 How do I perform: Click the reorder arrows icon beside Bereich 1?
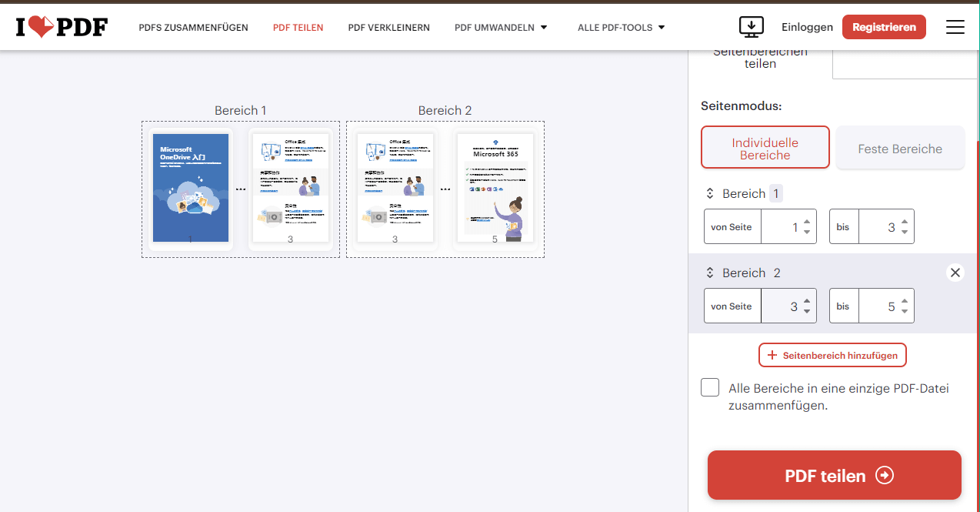coord(710,193)
